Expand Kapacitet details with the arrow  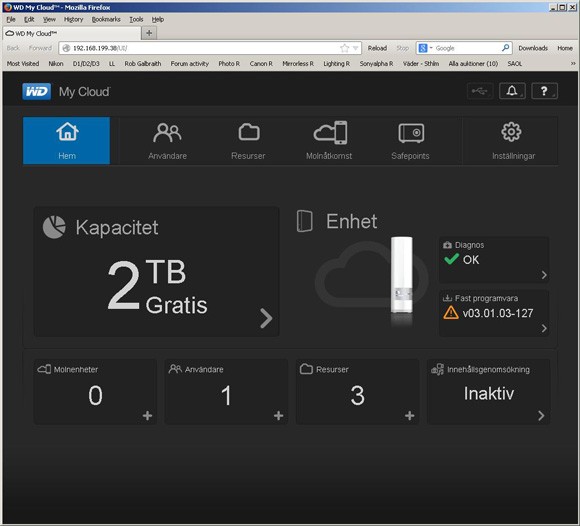pyautogui.click(x=266, y=318)
